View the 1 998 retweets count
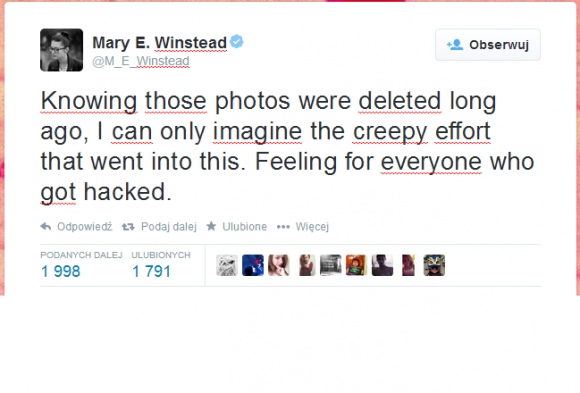The height and width of the screenshot is (393, 580). click(61, 271)
